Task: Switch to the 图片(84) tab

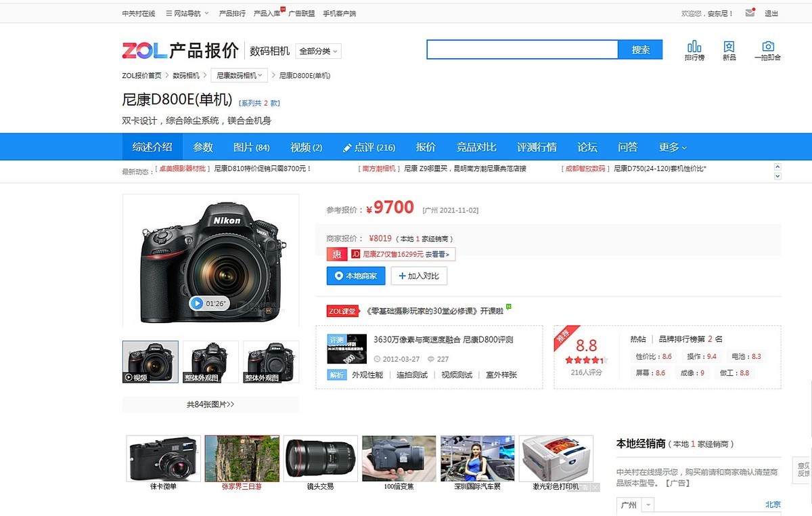Action: coord(252,147)
